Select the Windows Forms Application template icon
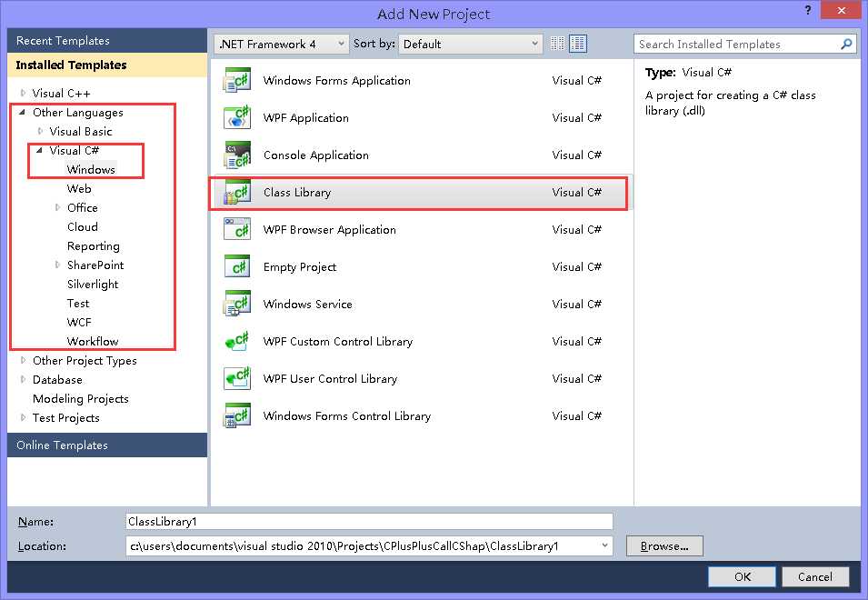This screenshot has height=600, width=868. point(237,80)
